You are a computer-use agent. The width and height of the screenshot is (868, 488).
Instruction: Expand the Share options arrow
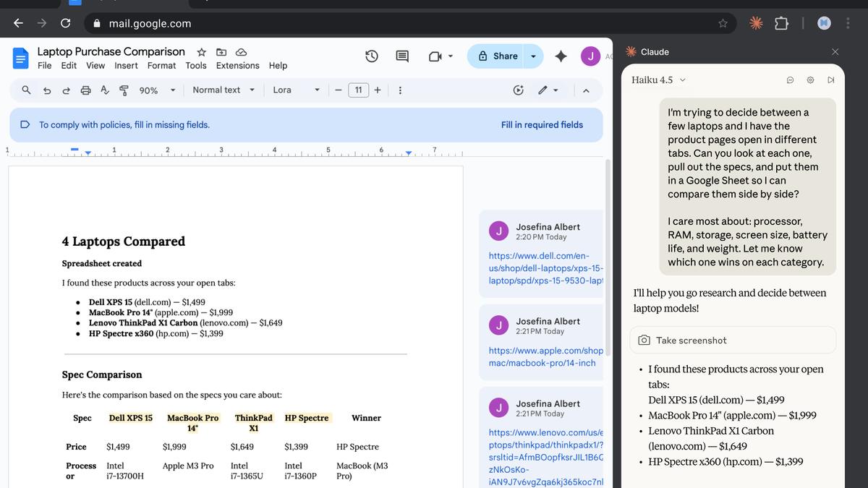(534, 56)
